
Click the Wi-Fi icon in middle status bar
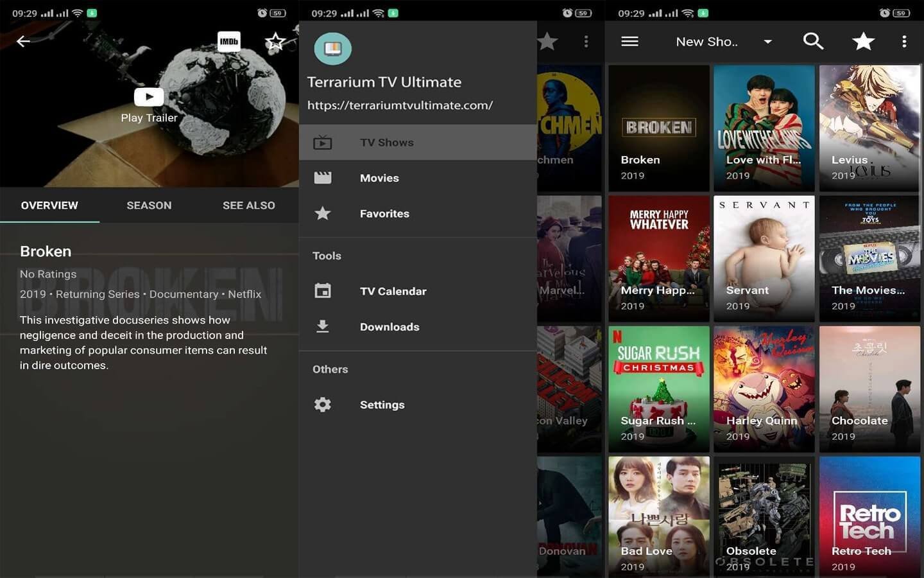379,13
